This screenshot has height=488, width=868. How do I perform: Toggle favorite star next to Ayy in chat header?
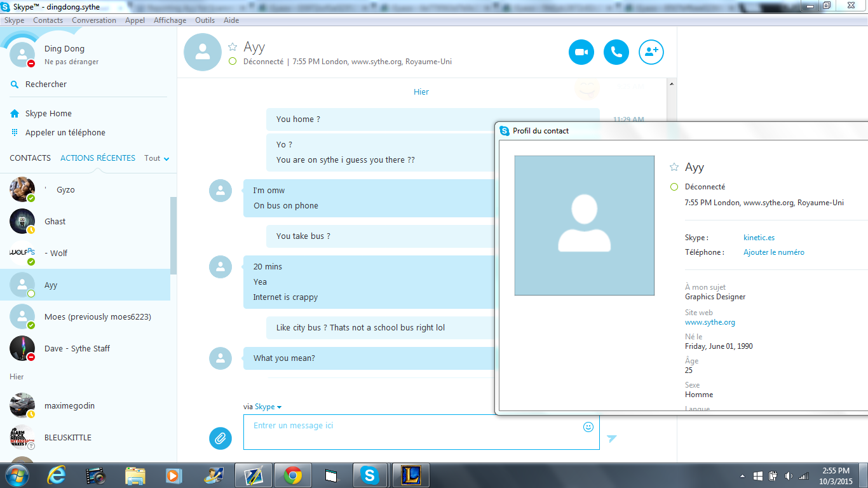pos(233,47)
